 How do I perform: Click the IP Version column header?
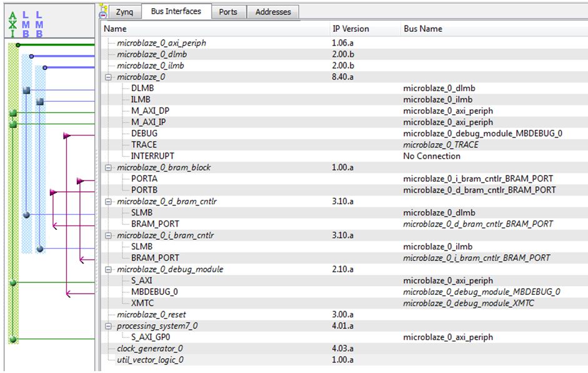click(350, 29)
